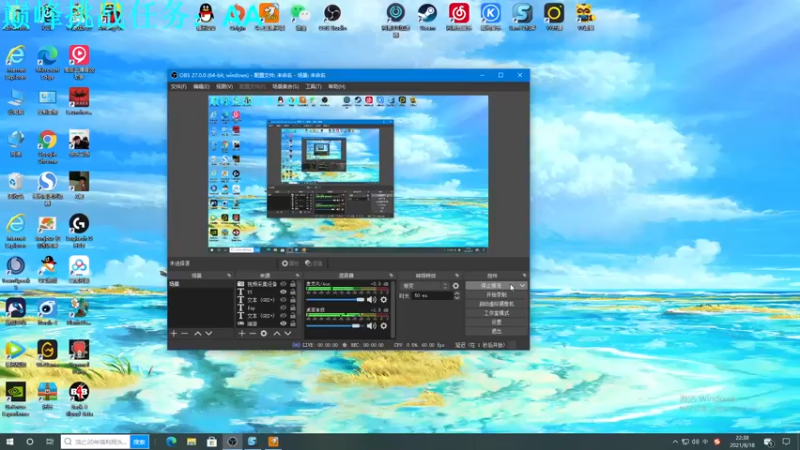Expand the stop streaming dropdown arrow
This screenshot has height=450, width=800.
click(x=522, y=286)
